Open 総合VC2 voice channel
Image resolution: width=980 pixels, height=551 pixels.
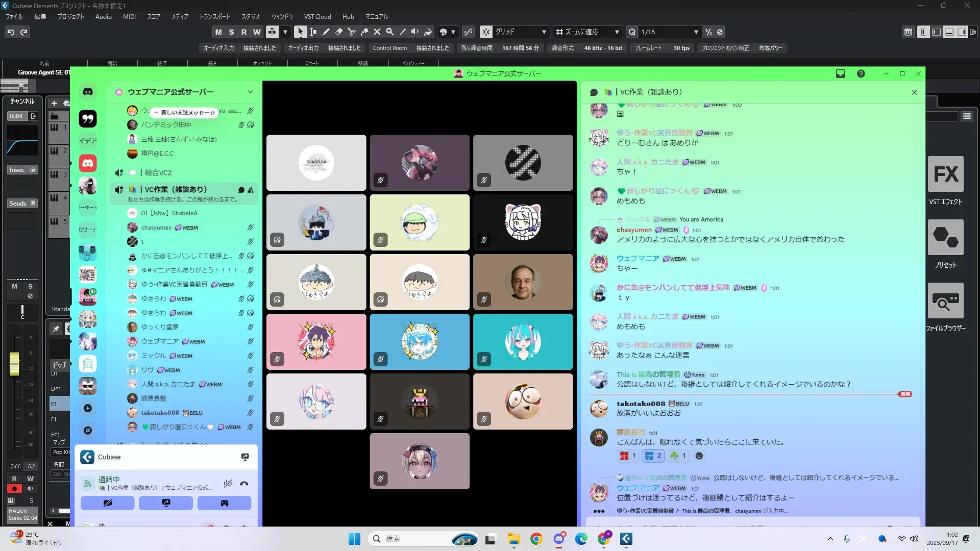point(158,172)
